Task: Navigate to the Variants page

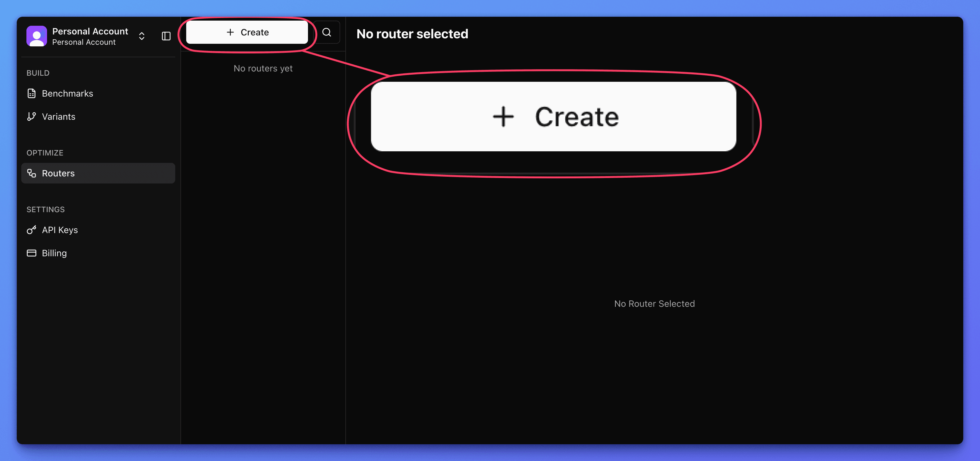Action: pyautogui.click(x=59, y=117)
